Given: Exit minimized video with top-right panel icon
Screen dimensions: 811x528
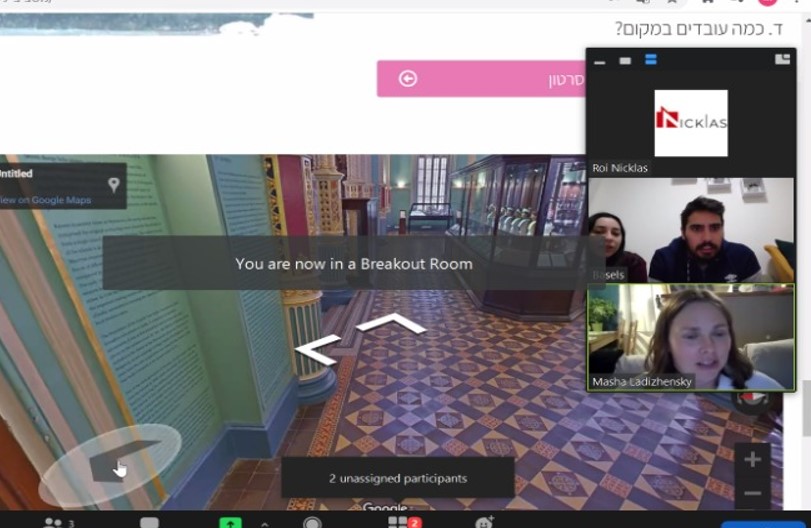Looking at the screenshot, I should pyautogui.click(x=782, y=59).
